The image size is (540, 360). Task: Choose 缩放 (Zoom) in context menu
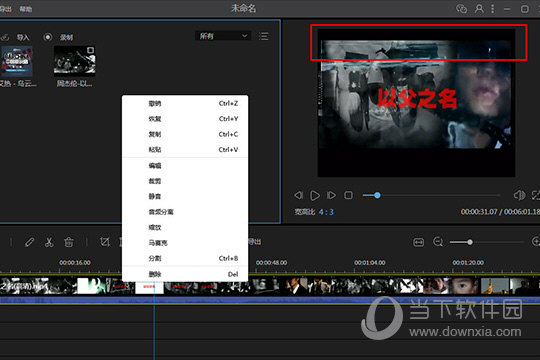[185, 227]
